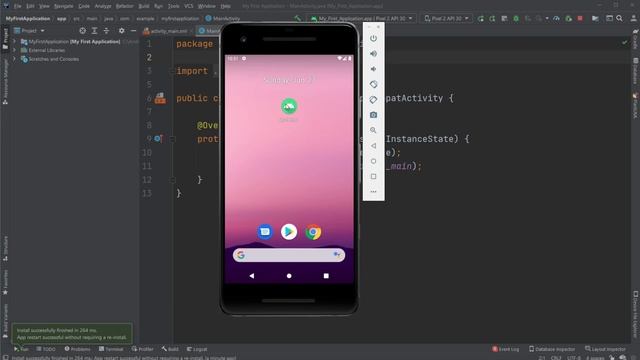The width and height of the screenshot is (640, 360).
Task: Lower emulator volume with volume down icon
Action: tap(373, 69)
